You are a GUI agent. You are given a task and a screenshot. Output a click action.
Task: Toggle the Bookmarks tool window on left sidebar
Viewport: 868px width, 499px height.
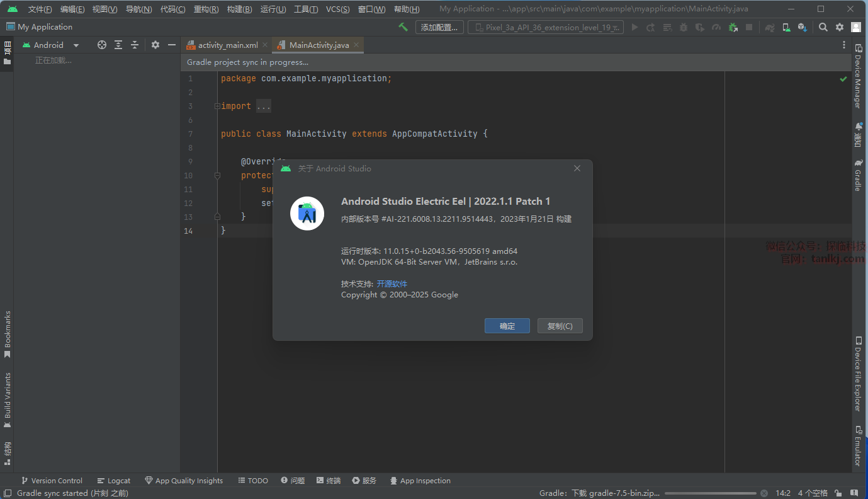[x=8, y=334]
